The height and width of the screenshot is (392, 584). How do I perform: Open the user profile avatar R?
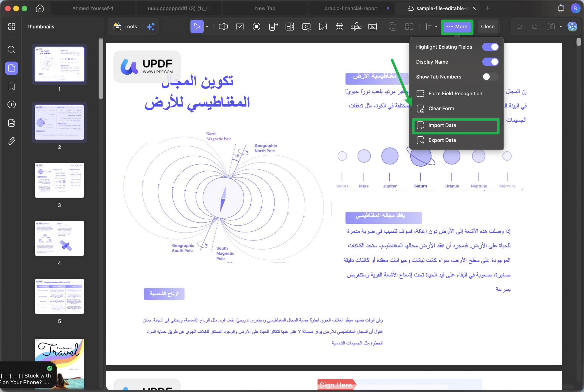tap(575, 8)
